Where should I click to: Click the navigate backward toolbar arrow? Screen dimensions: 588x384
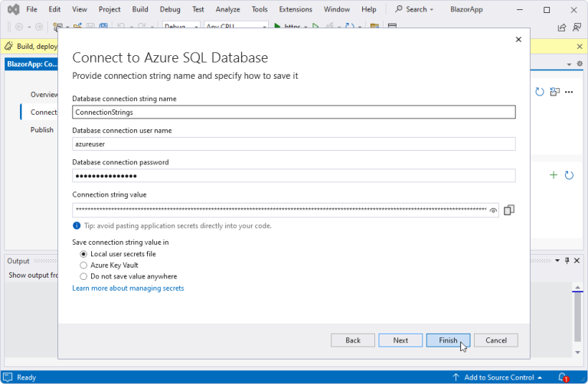[19, 27]
